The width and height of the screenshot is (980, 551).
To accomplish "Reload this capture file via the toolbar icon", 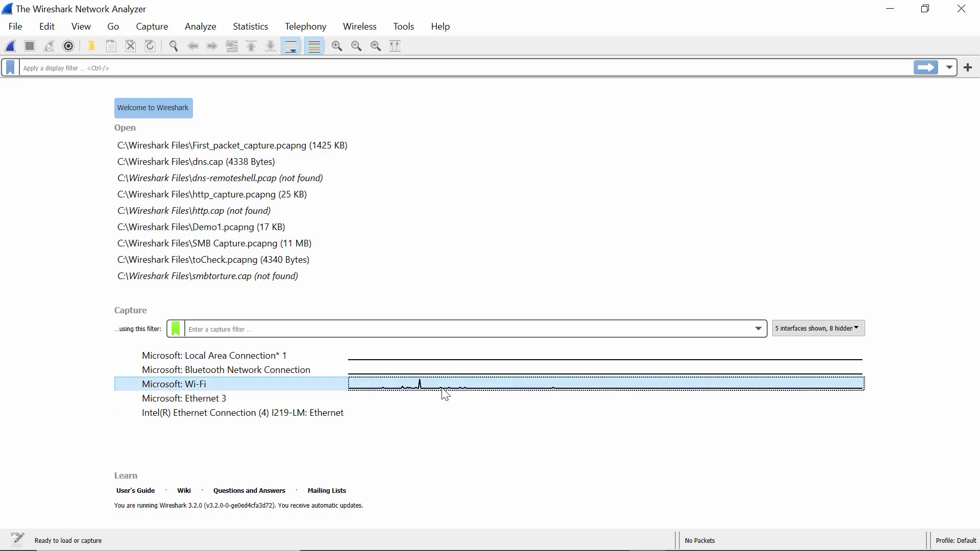I will [x=150, y=46].
